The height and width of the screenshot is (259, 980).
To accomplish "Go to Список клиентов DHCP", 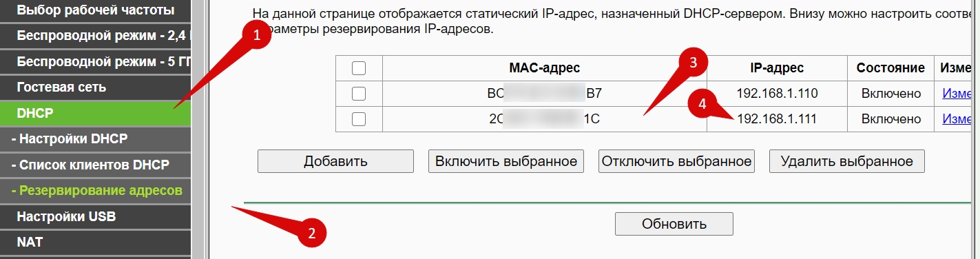I will tap(95, 165).
